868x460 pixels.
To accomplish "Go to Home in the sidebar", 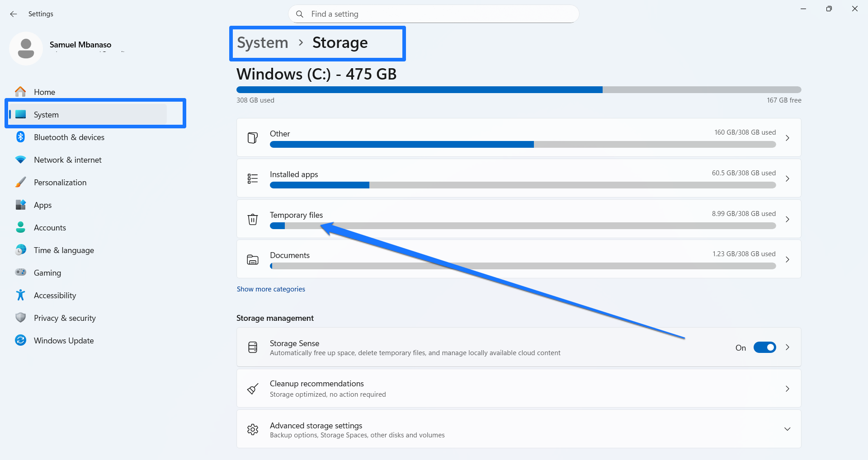I will click(x=44, y=91).
